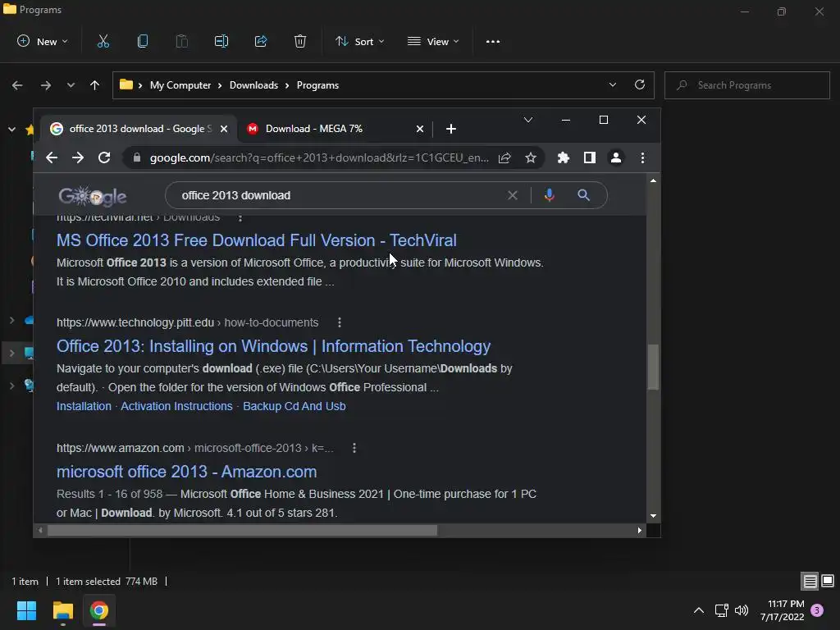Click the Share icon in Explorer toolbar

261,41
